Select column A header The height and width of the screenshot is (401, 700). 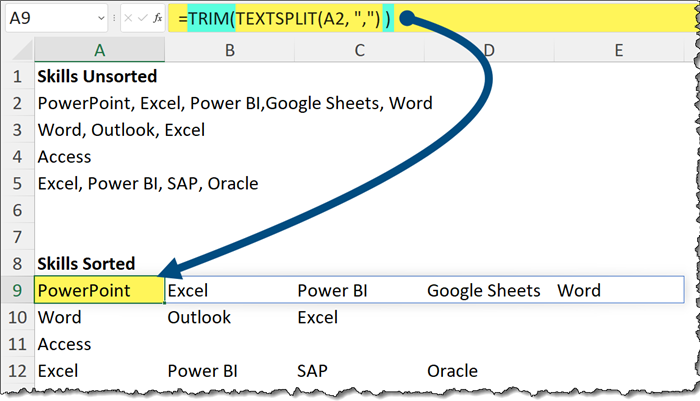pyautogui.click(x=98, y=51)
